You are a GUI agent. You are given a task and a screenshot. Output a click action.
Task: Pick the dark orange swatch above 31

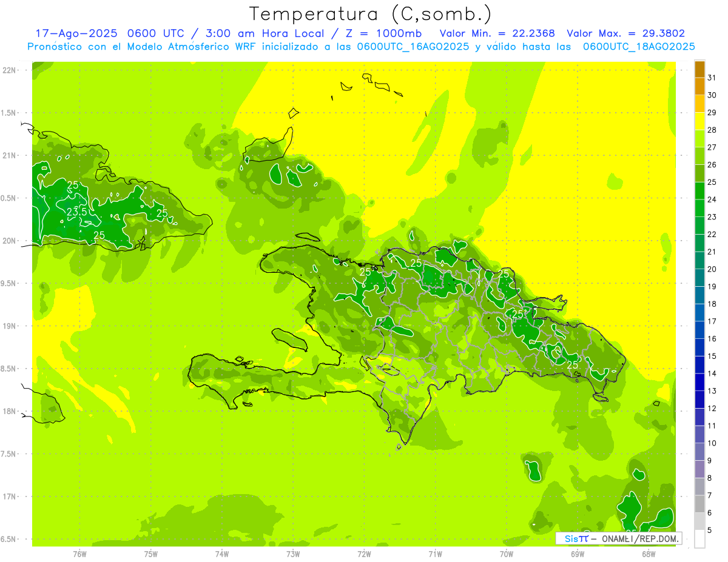[699, 69]
